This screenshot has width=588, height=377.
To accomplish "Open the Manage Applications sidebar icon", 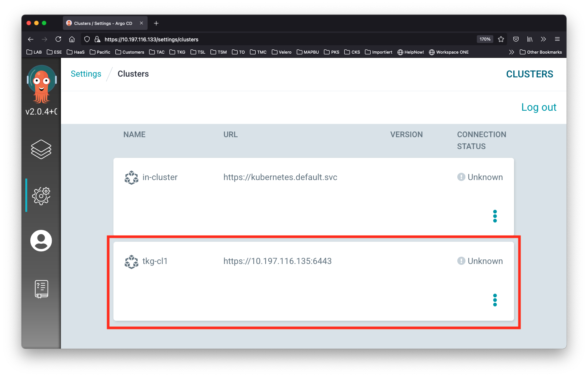I will (x=41, y=149).
